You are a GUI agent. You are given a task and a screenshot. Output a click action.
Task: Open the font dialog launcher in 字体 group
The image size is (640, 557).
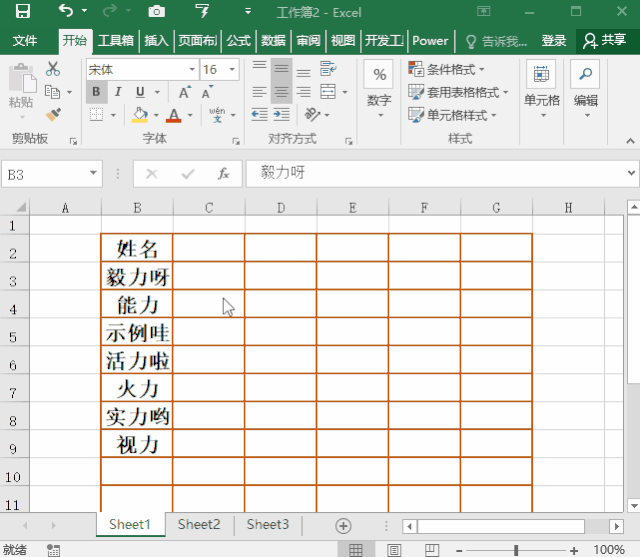(236, 141)
